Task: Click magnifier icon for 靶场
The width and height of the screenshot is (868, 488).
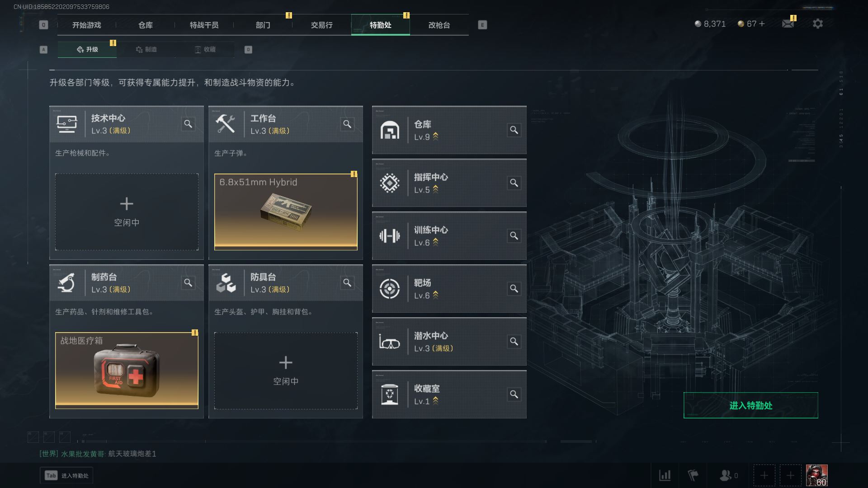Action: [x=514, y=289]
